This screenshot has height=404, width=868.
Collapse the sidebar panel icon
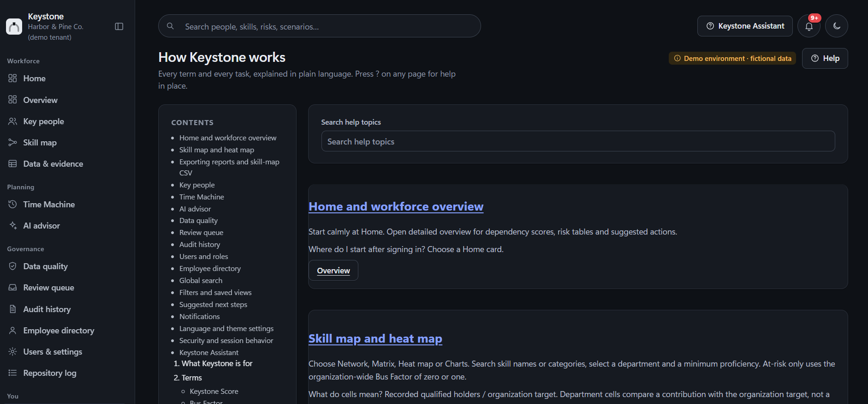(119, 26)
